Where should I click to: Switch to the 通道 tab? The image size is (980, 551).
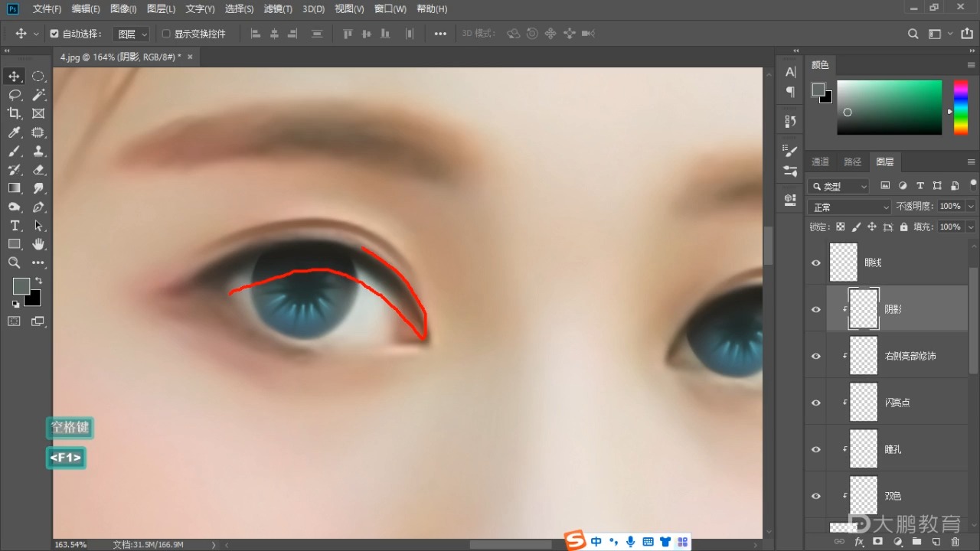pyautogui.click(x=820, y=162)
